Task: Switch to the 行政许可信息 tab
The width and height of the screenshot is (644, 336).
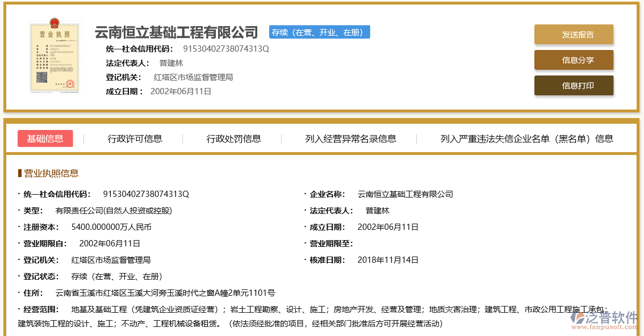Action: tap(135, 138)
